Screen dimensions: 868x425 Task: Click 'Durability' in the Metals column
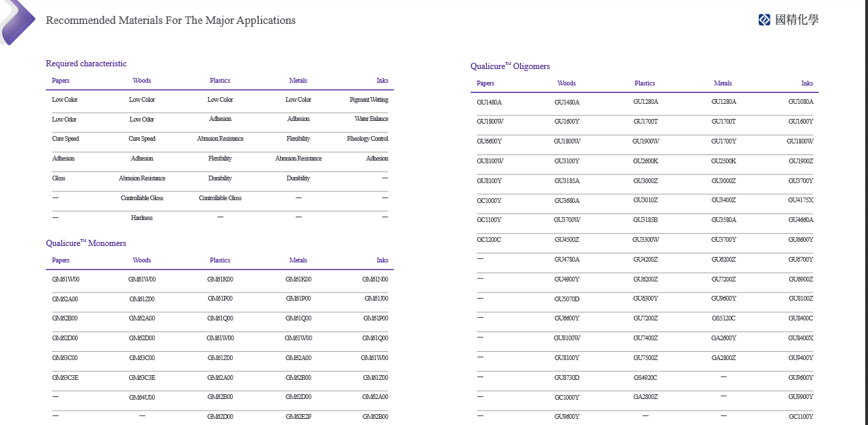point(298,178)
